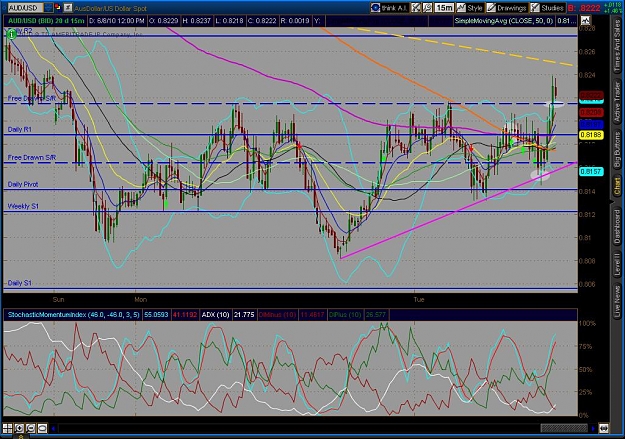Viewport: 625px width, 439px height.
Task: Click the horizontal scrollbar thumb
Action: (x=564, y=428)
